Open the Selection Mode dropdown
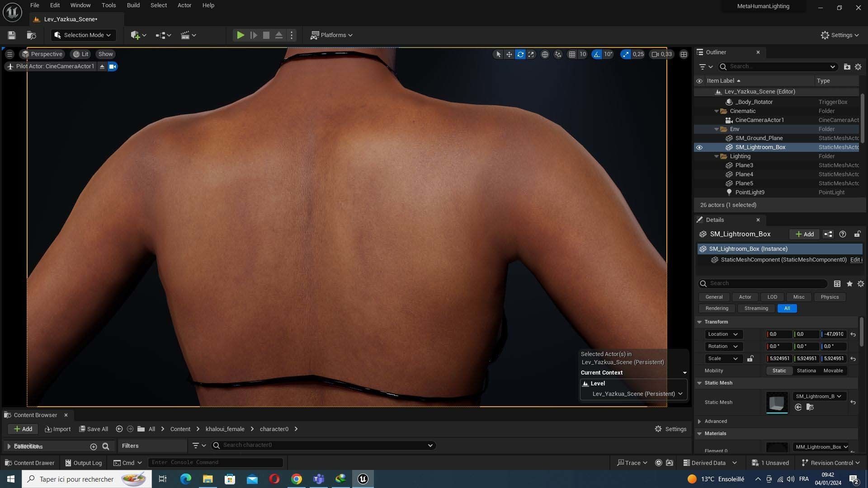 [83, 35]
